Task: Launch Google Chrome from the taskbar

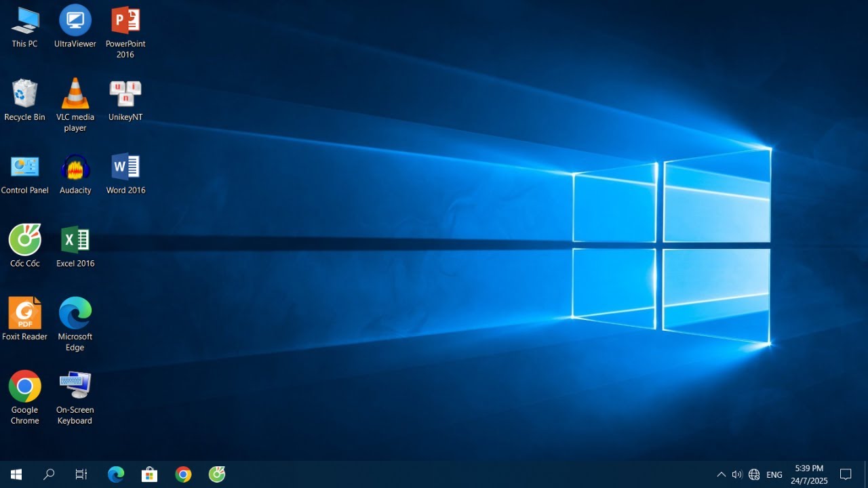Action: 183,474
